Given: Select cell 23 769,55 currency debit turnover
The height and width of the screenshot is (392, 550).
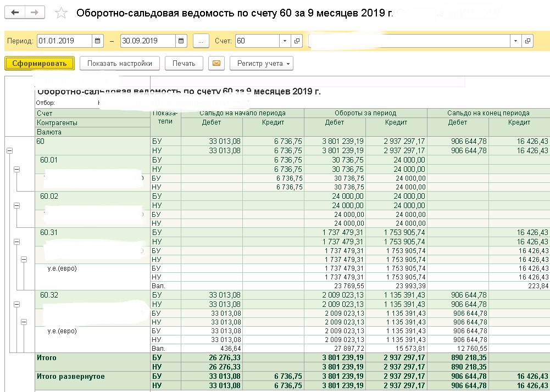Looking at the screenshot, I should [x=335, y=286].
